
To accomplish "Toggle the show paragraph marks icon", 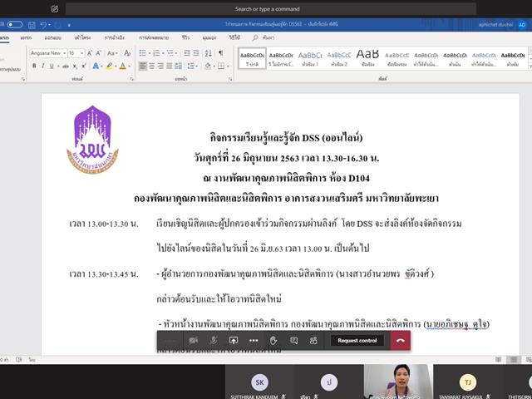I will pos(221,53).
